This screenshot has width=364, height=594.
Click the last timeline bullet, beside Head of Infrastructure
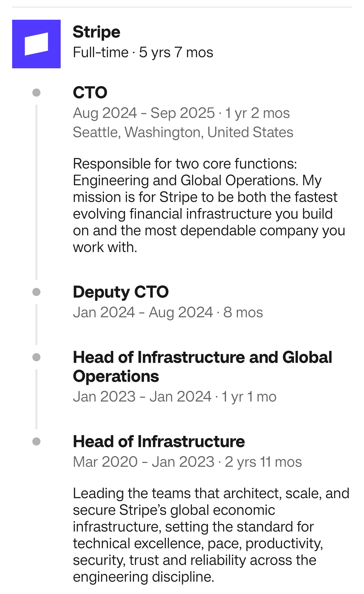coord(36,441)
